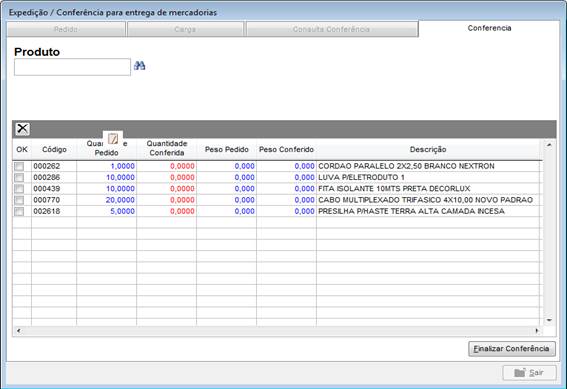Focus the Produto input field
Image resolution: width=567 pixels, height=389 pixels.
72,67
